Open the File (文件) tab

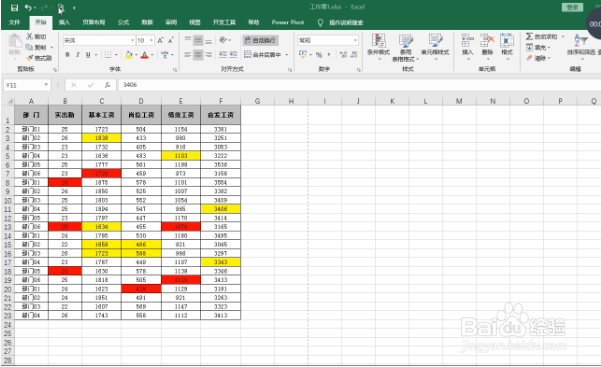14,23
